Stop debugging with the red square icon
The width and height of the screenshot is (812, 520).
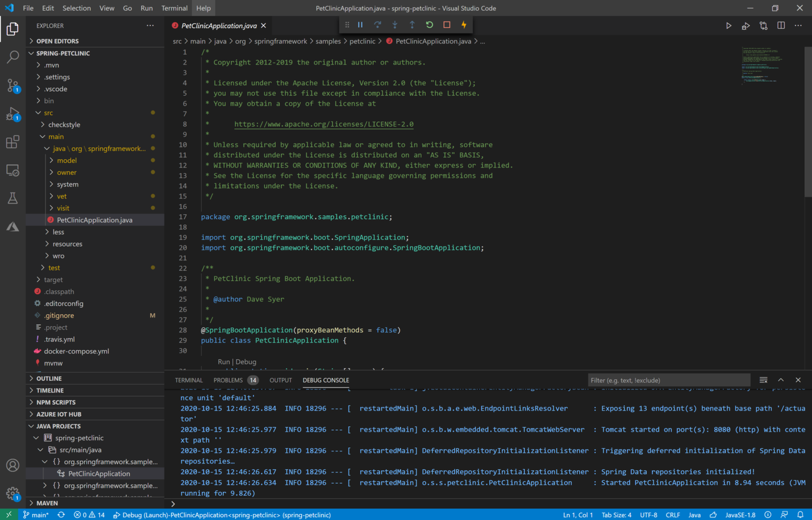pyautogui.click(x=445, y=24)
